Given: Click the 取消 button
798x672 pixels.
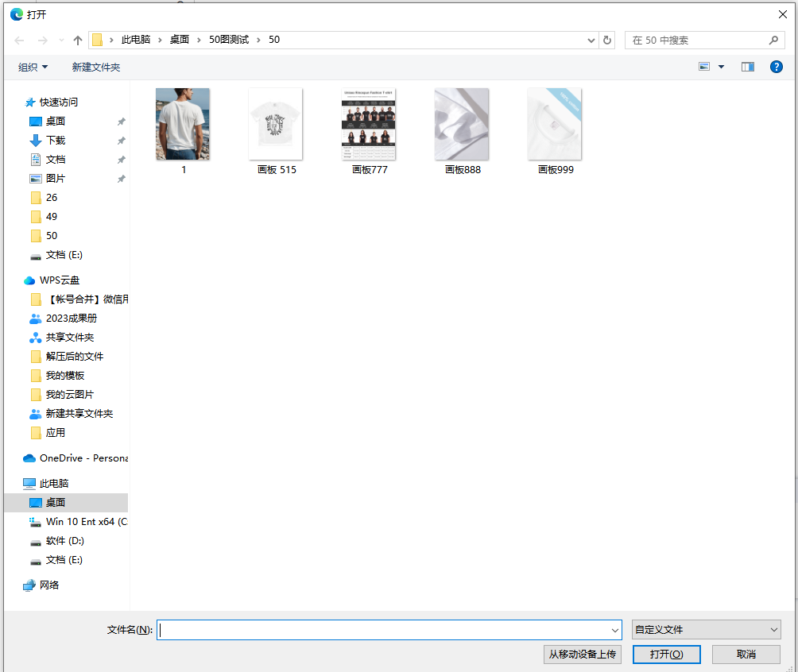Looking at the screenshot, I should click(x=746, y=655).
